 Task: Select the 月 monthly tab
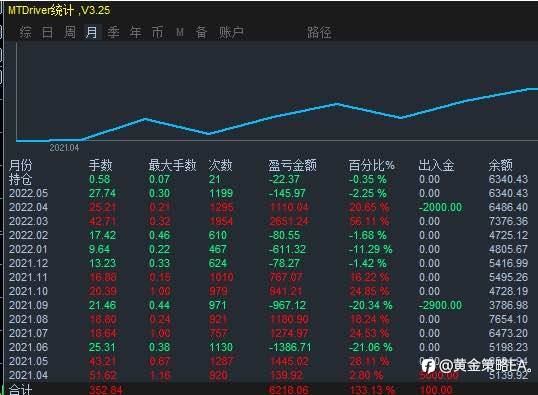coord(92,32)
